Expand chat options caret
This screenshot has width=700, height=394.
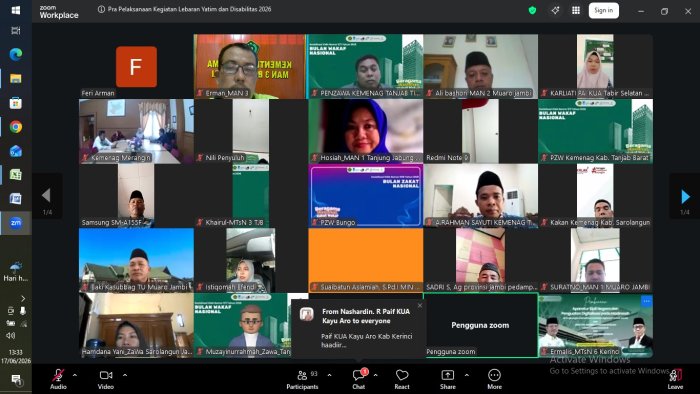tap(375, 375)
